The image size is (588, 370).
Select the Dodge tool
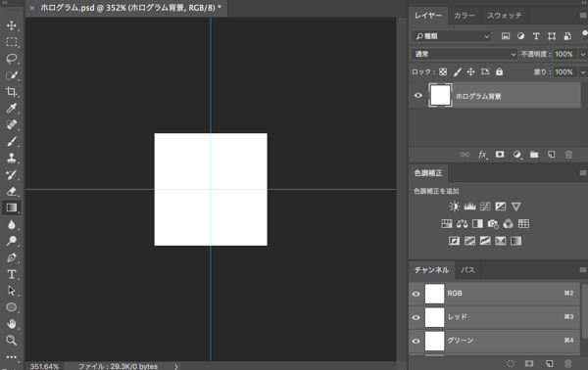pyautogui.click(x=11, y=241)
